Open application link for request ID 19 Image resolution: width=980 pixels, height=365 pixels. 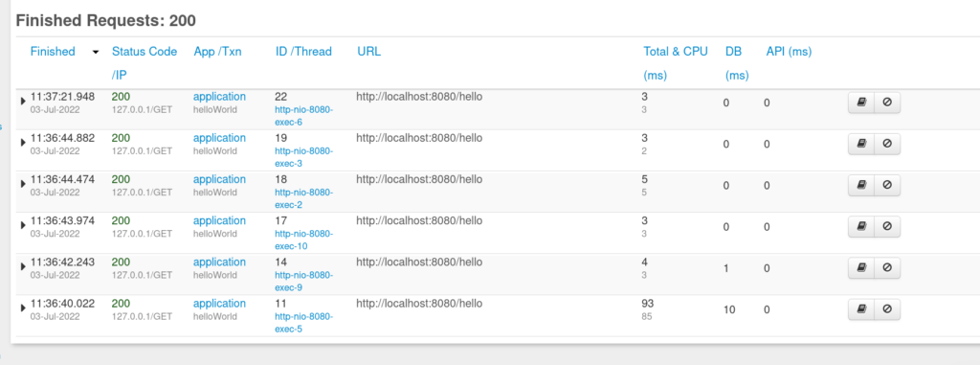tap(219, 138)
